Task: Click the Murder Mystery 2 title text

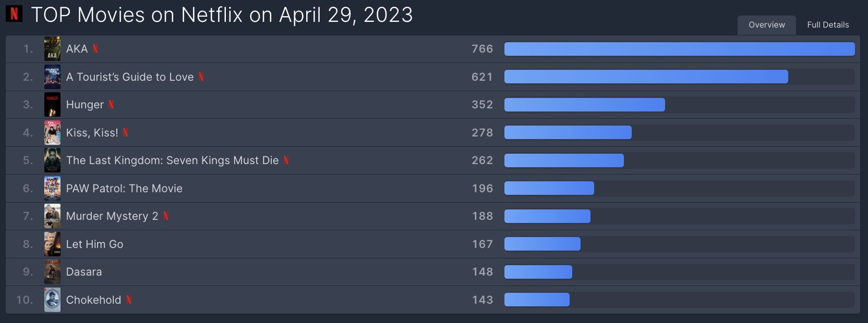Action: 112,216
